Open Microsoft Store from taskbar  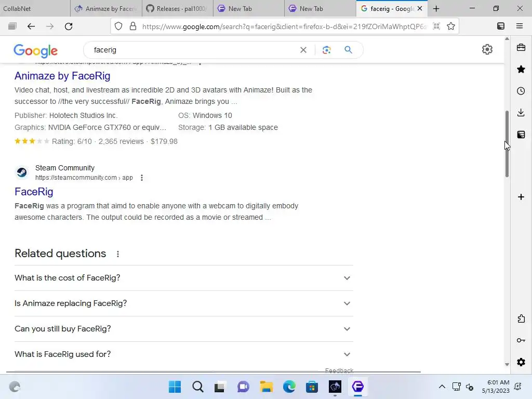[x=312, y=387]
